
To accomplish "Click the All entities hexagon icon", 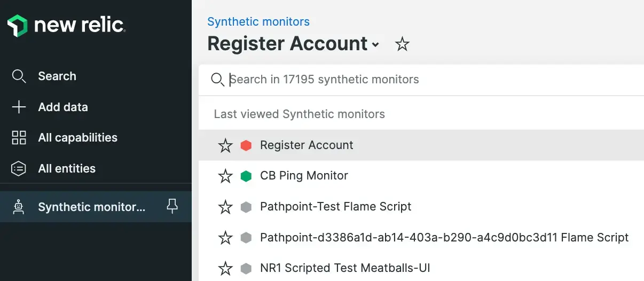I will point(19,169).
